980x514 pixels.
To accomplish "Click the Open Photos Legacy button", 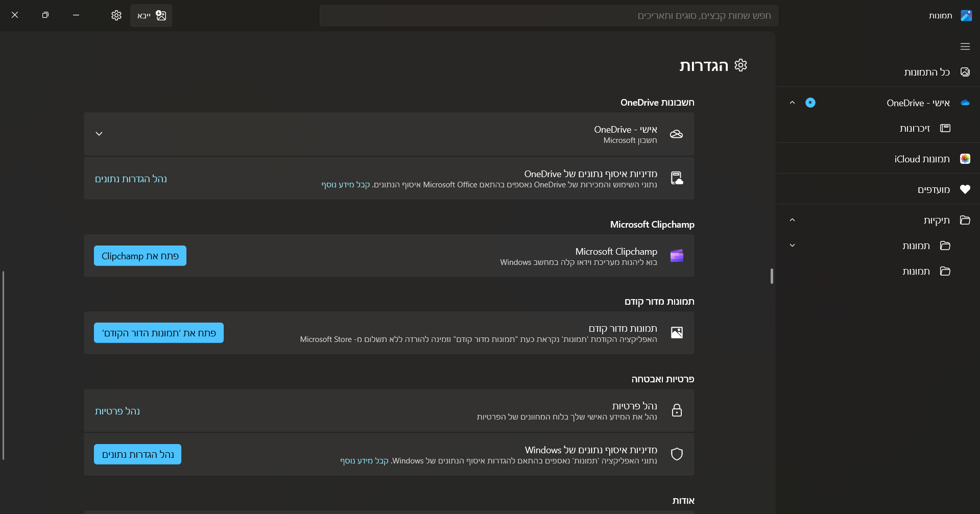I will click(159, 333).
